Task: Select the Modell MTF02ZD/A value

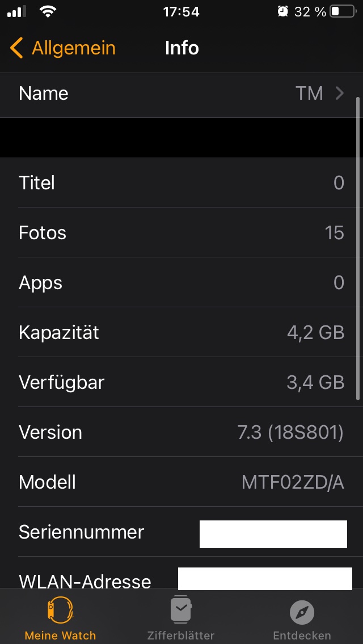Action: tap(293, 482)
